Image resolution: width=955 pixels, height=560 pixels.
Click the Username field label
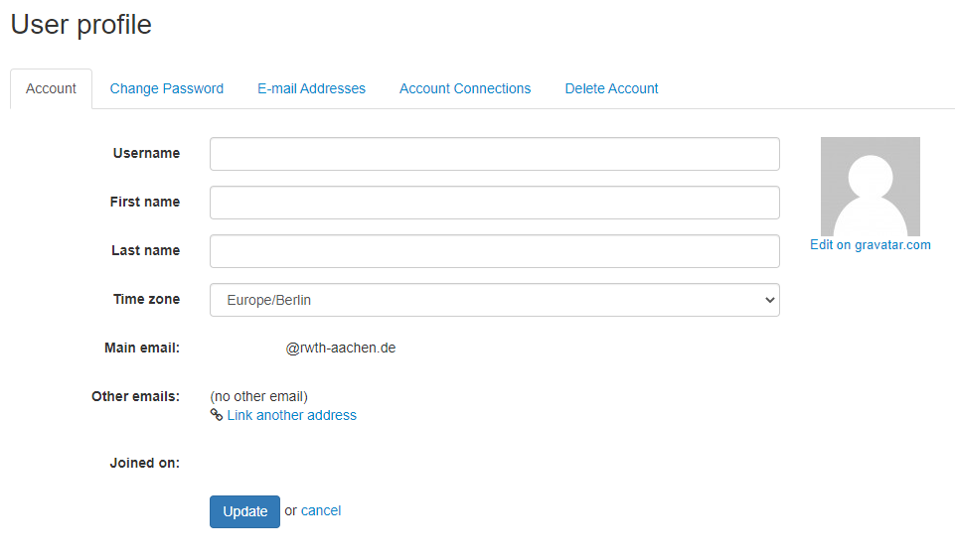(x=146, y=153)
